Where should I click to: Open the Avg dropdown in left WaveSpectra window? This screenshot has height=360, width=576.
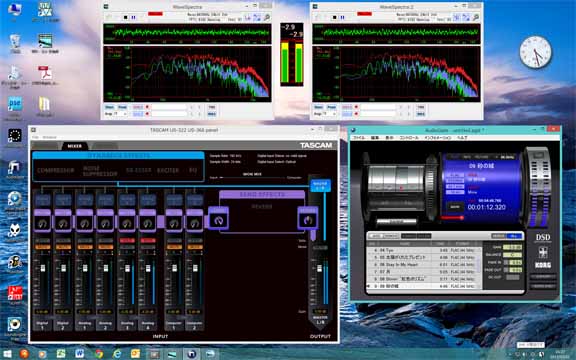click(116, 114)
